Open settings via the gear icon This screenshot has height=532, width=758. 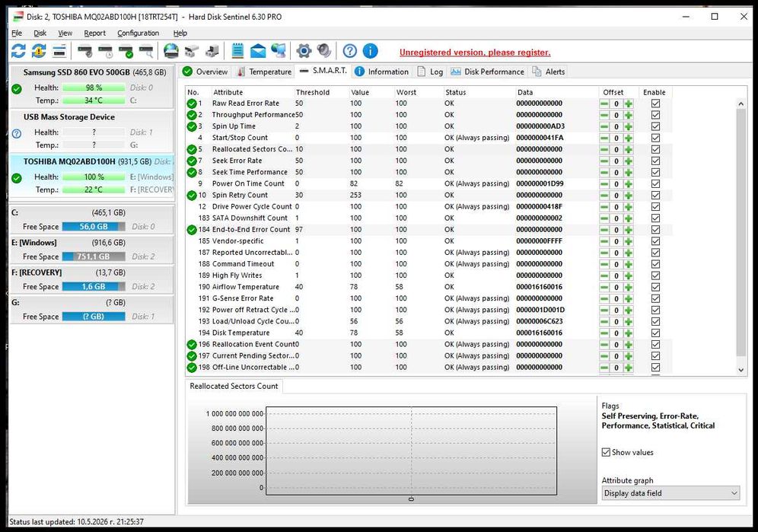coord(304,51)
